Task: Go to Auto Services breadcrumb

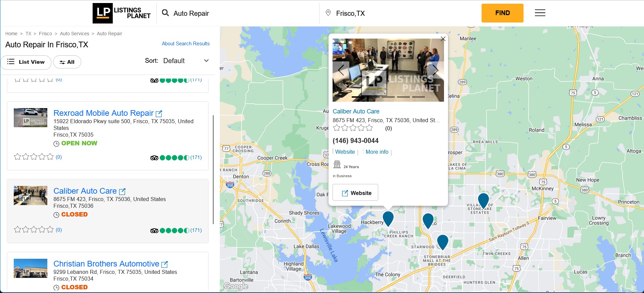Action: pyautogui.click(x=75, y=34)
